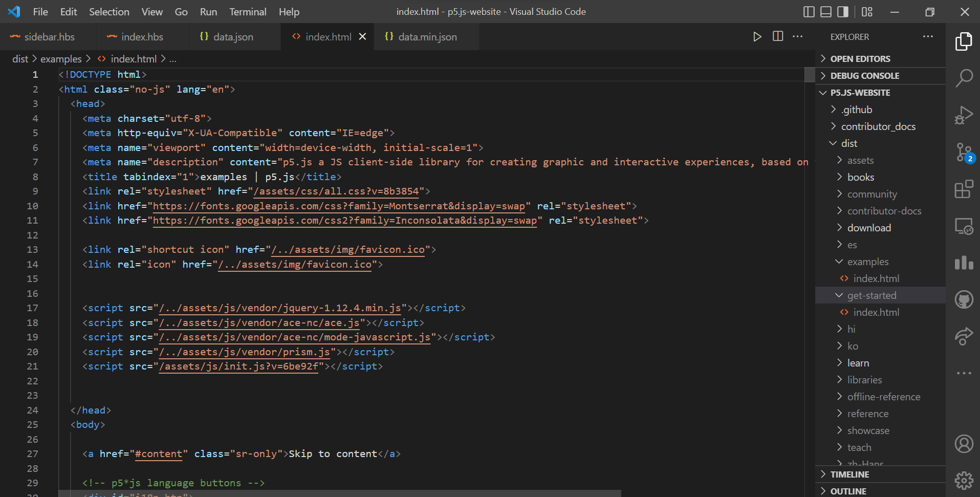
Task: Toggle the secondary side bar layout
Action: pos(842,12)
